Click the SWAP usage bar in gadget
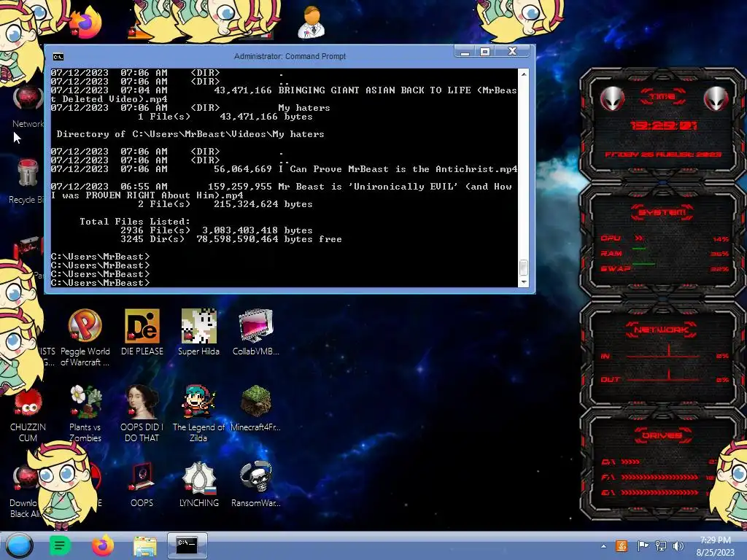This screenshot has width=747, height=560. (x=643, y=263)
